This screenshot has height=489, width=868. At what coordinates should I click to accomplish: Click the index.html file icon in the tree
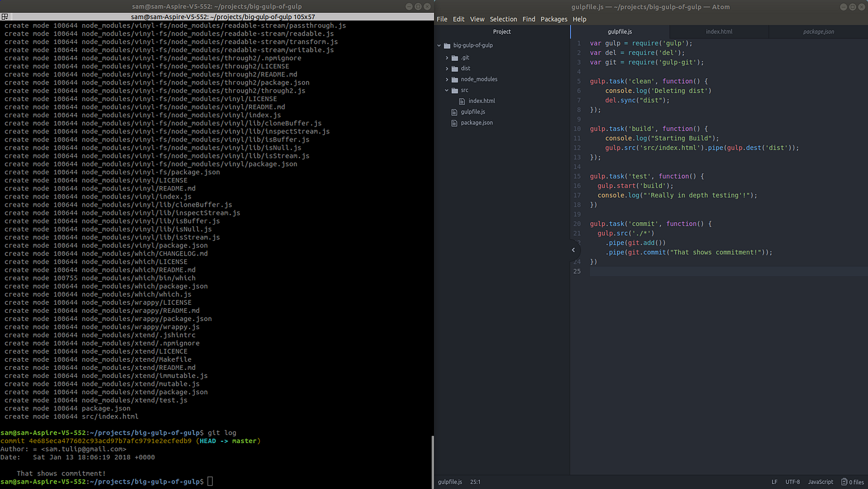(x=462, y=101)
